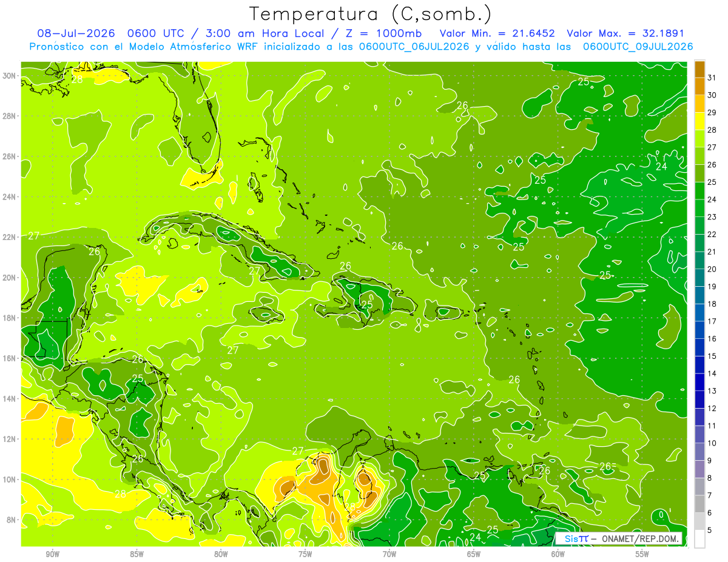Click the 30N latitude axis label
The width and height of the screenshot is (728, 562).
tap(9, 76)
